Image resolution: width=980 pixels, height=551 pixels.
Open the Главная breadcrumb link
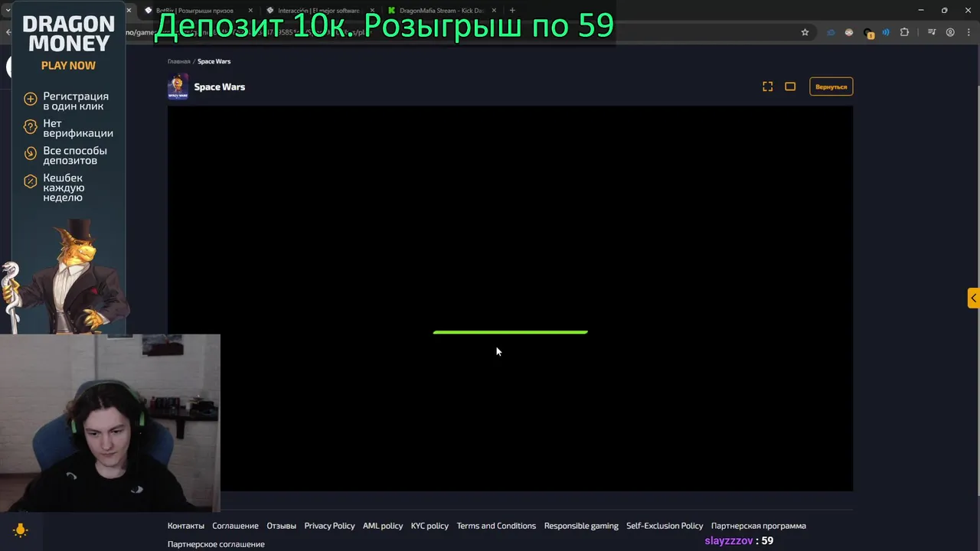click(178, 61)
